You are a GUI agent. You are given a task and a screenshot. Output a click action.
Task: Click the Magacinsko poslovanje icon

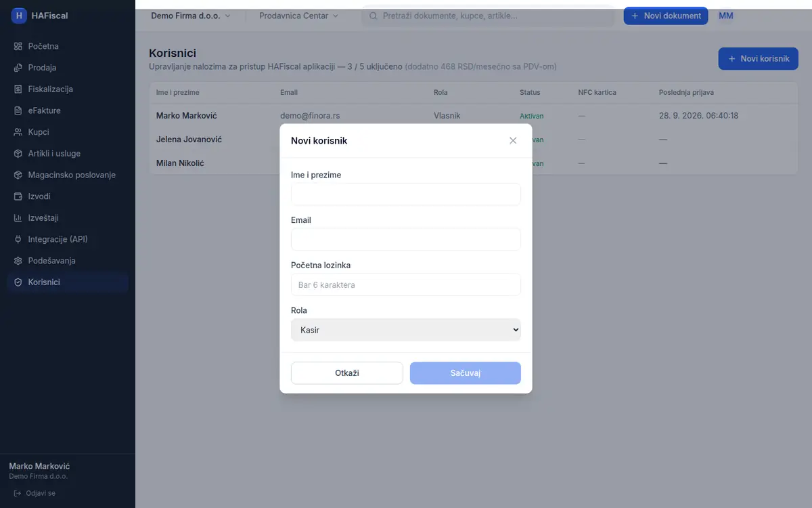coord(18,175)
